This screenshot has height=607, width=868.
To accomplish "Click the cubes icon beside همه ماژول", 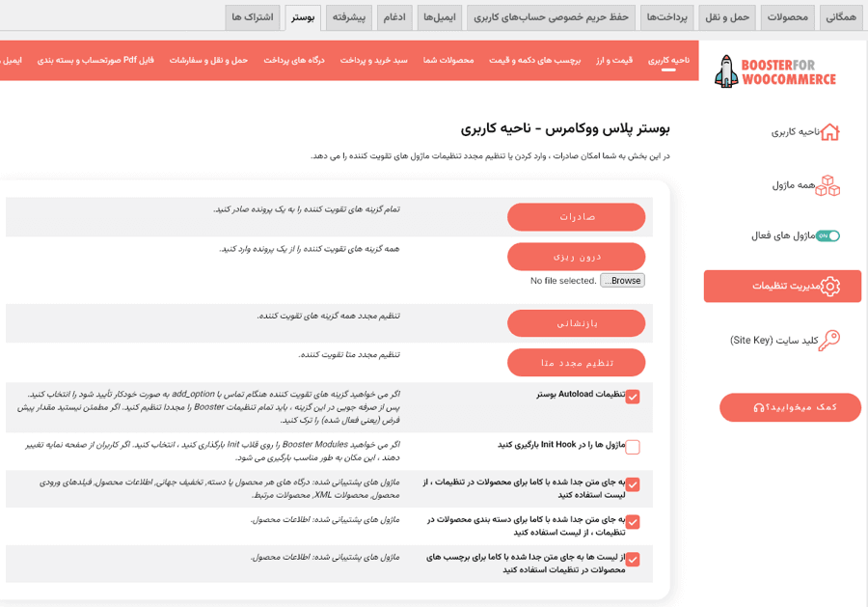I will click(x=827, y=185).
